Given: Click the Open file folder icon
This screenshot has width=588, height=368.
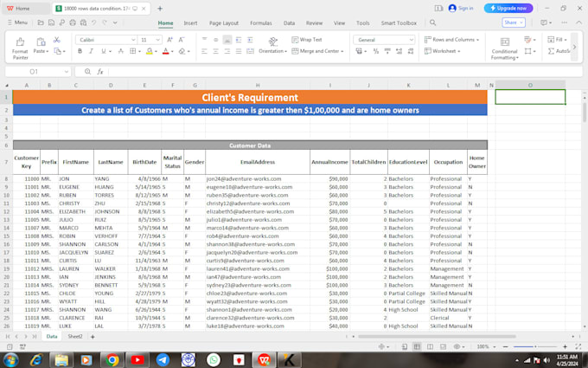Looking at the screenshot, I should click(41, 23).
